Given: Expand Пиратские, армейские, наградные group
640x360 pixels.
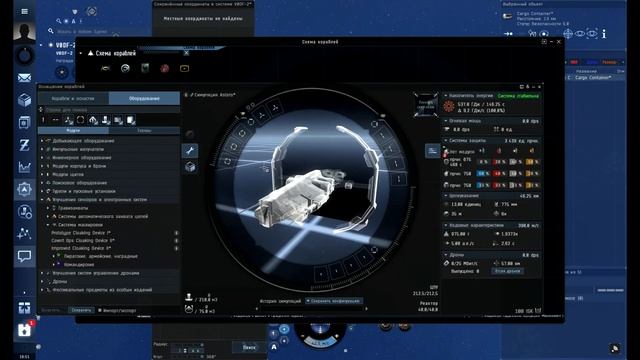Looking at the screenshot, I should [53, 256].
